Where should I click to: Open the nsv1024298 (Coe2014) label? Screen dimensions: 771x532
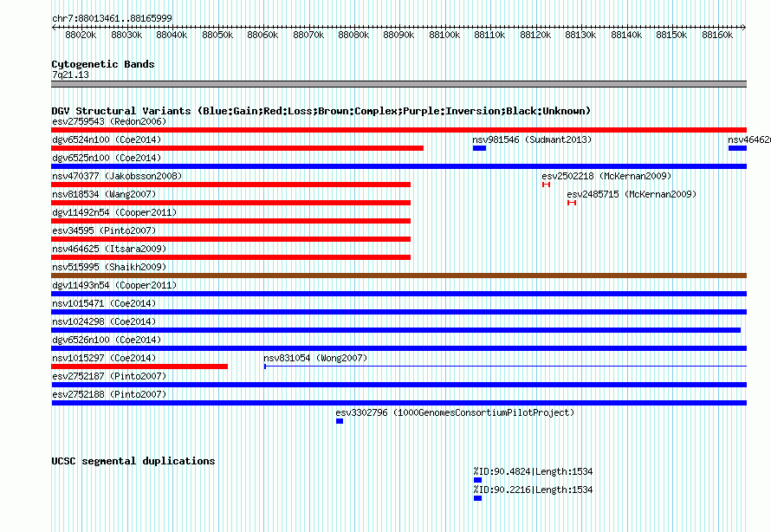click(104, 321)
